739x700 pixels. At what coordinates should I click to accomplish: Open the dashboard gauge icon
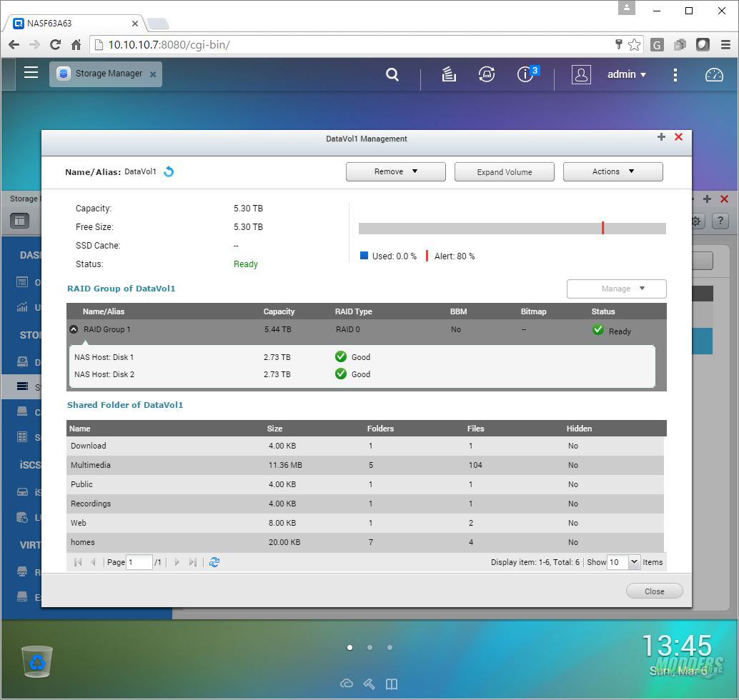pyautogui.click(x=714, y=74)
